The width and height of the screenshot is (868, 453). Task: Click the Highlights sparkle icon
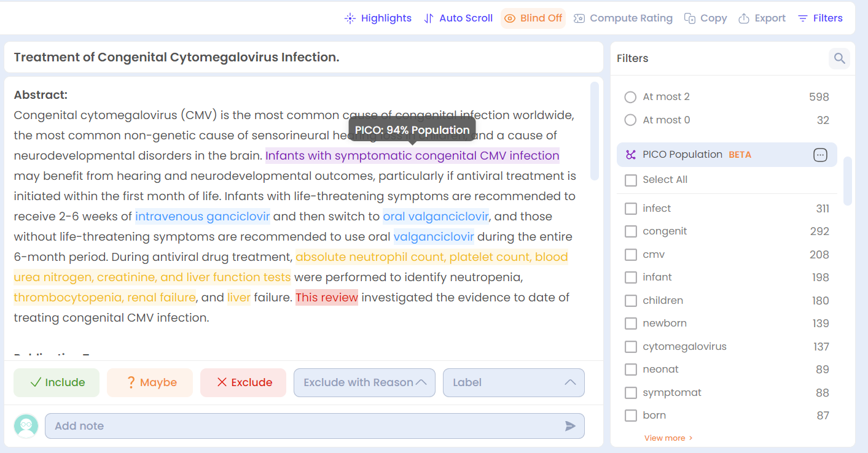[349, 18]
